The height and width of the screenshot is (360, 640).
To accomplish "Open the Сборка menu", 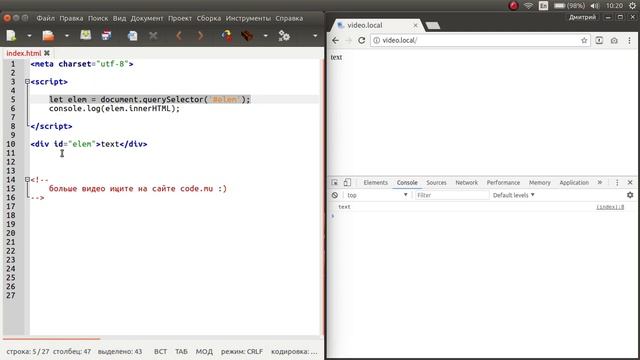I will coord(209,18).
